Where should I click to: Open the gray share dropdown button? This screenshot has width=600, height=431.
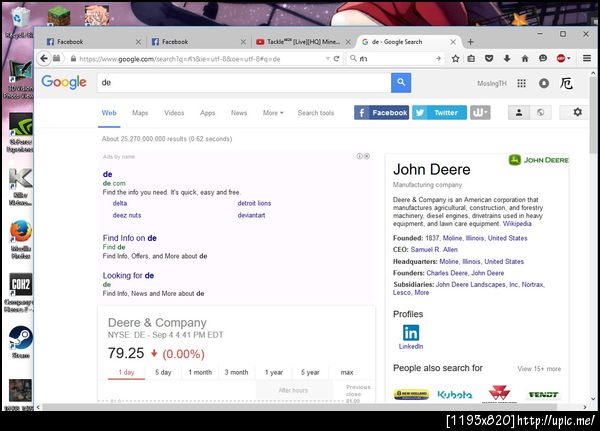[480, 113]
